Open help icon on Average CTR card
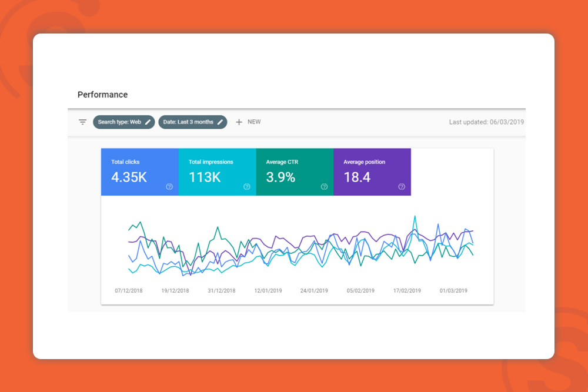This screenshot has height=392, width=588. click(325, 187)
